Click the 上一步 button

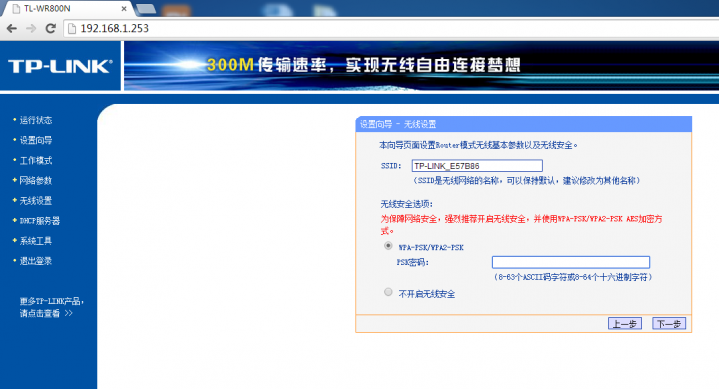click(x=625, y=323)
